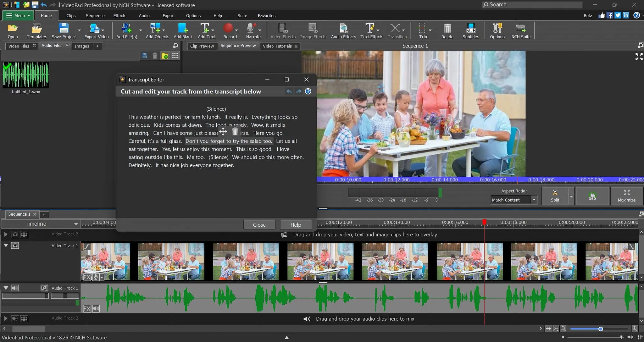This screenshot has height=342, width=644.
Task: Toggle the link icon on Audio Track 2
Action: (24, 318)
